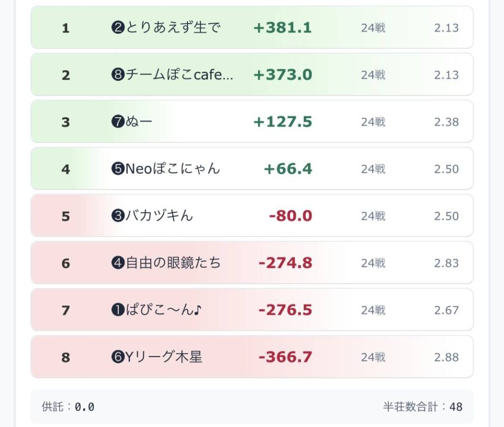504x427 pixels.
Task: Click the 2.83 average rank value
Action: [446, 263]
